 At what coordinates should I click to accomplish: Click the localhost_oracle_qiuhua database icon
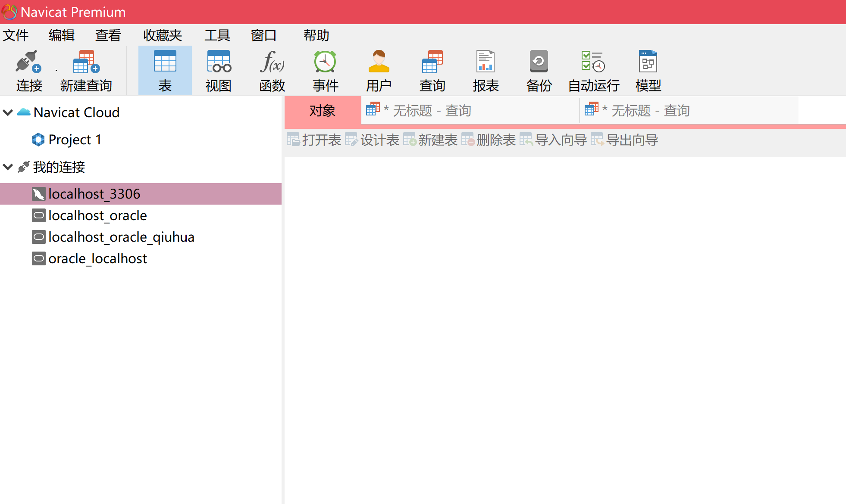39,237
